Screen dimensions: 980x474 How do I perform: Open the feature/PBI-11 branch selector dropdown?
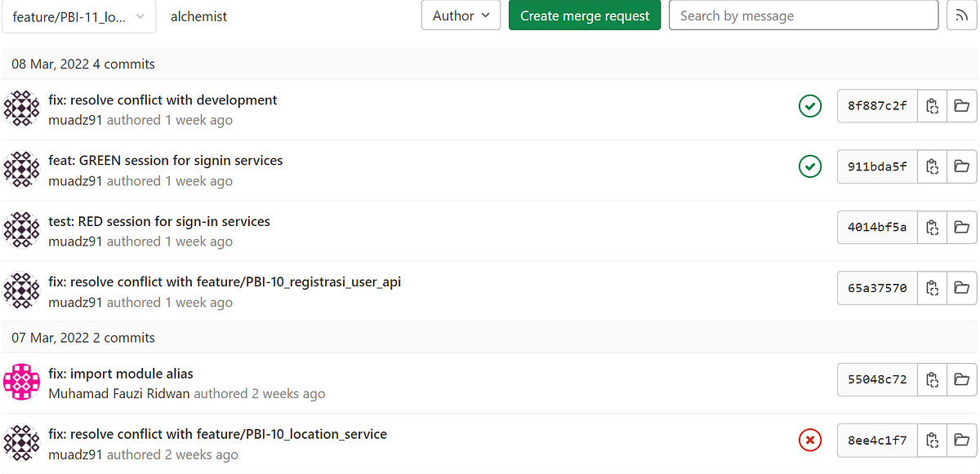coord(79,16)
